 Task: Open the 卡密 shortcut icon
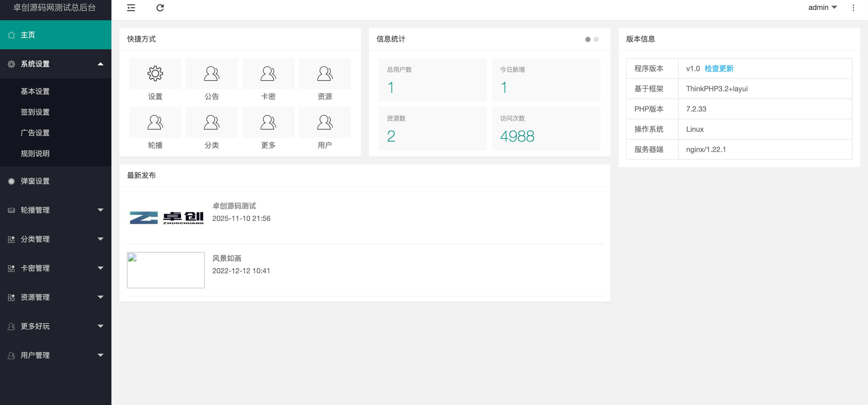[x=268, y=74]
